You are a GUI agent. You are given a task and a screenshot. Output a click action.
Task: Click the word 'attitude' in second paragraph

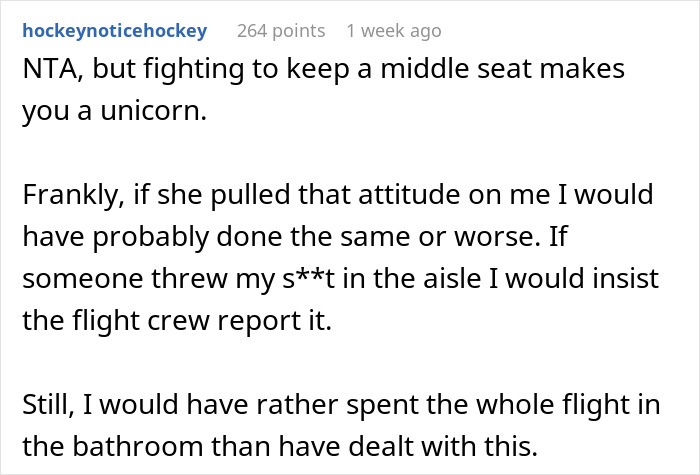(409, 195)
